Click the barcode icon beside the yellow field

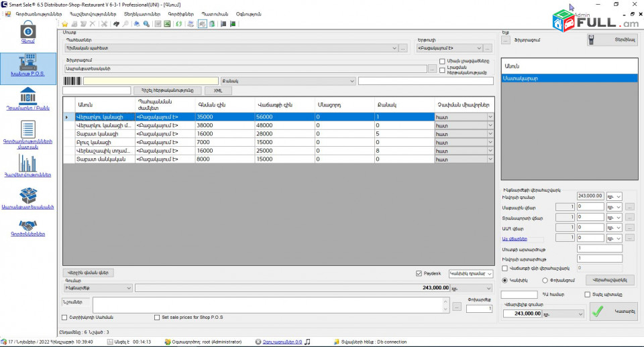72,81
